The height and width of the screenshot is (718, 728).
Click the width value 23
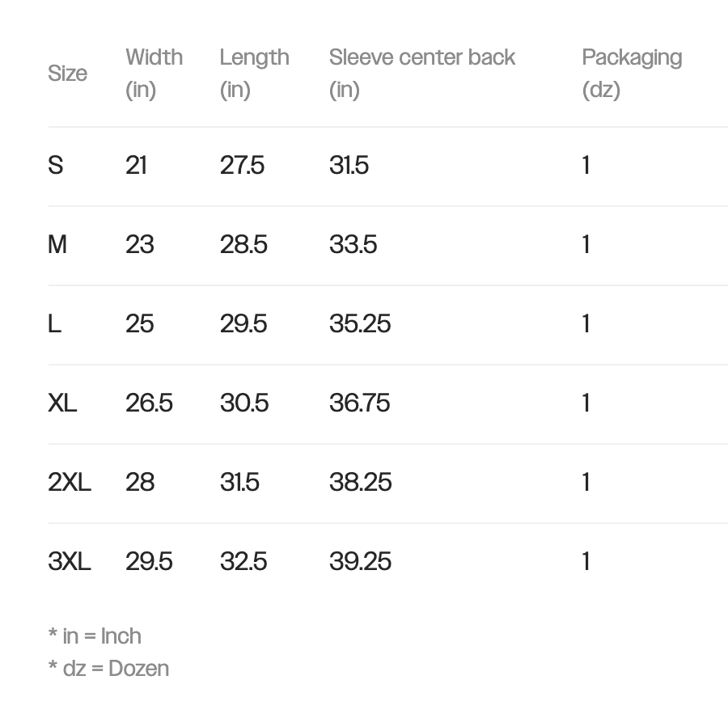pos(139,245)
